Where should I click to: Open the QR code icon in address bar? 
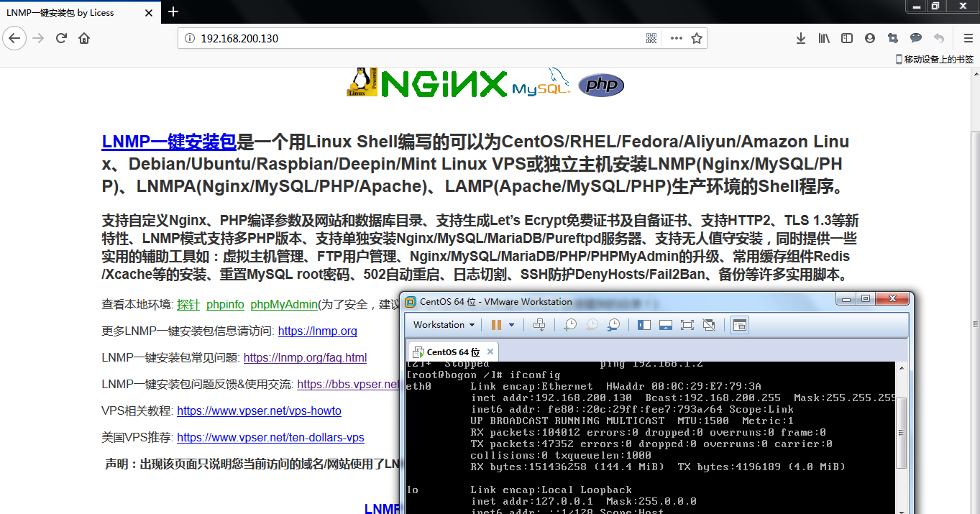pos(651,38)
